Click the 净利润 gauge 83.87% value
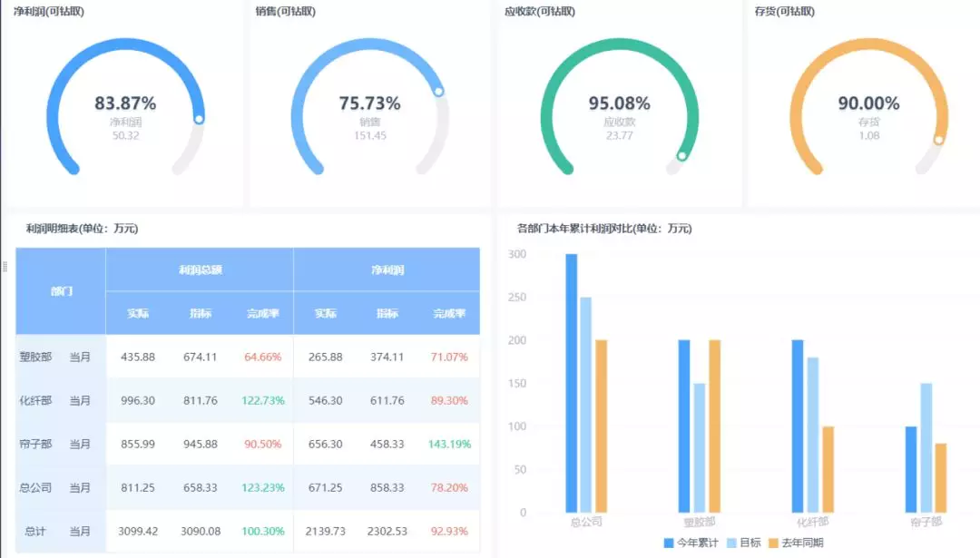The image size is (980, 558). [x=125, y=103]
